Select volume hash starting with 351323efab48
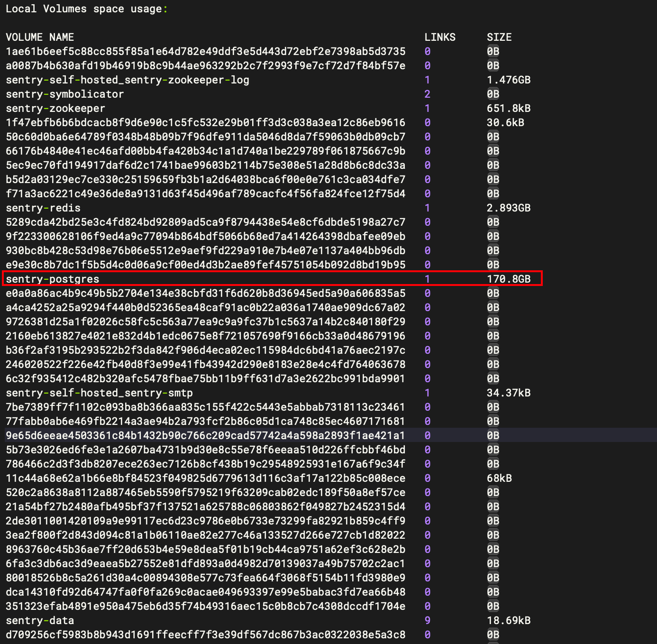The height and width of the screenshot is (644, 657). (206, 606)
